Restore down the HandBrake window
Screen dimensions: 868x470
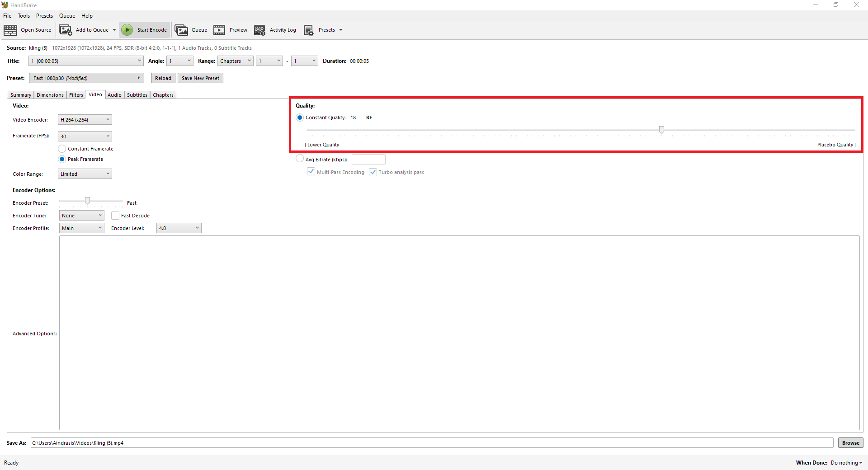836,5
